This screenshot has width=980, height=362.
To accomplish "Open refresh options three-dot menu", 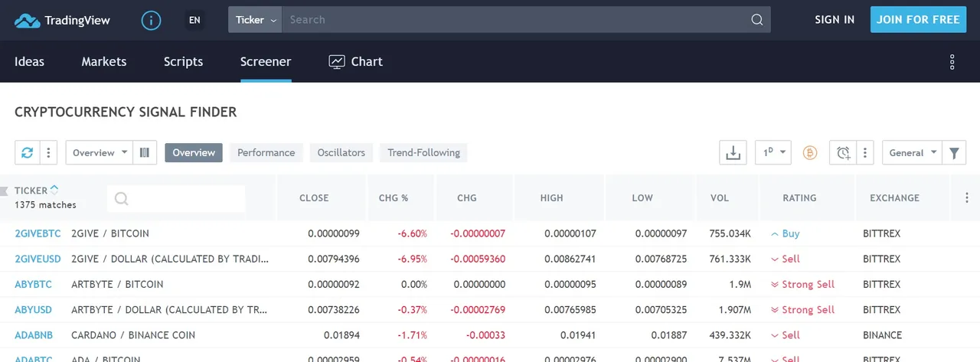I will click(48, 153).
